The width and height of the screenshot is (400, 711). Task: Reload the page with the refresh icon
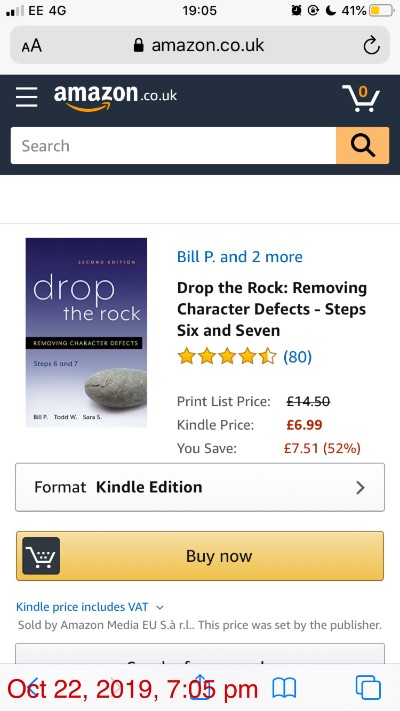point(371,45)
